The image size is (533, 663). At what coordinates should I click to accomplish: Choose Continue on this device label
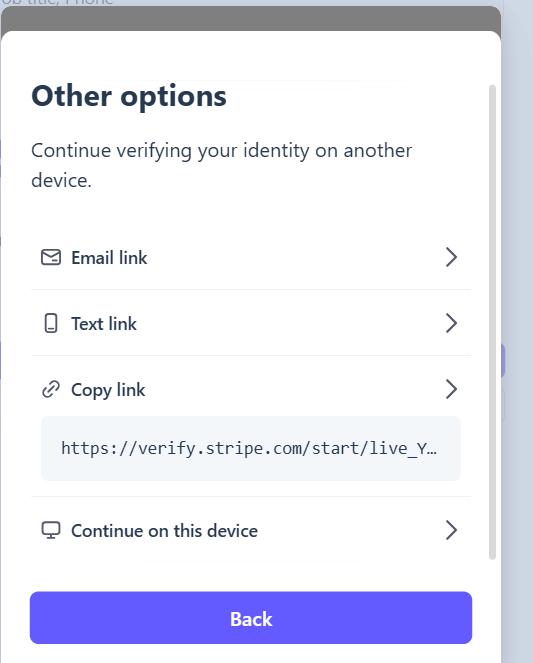pos(164,531)
